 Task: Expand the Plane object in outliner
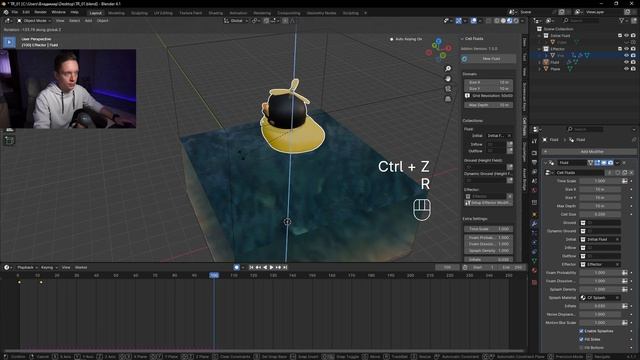(540, 69)
